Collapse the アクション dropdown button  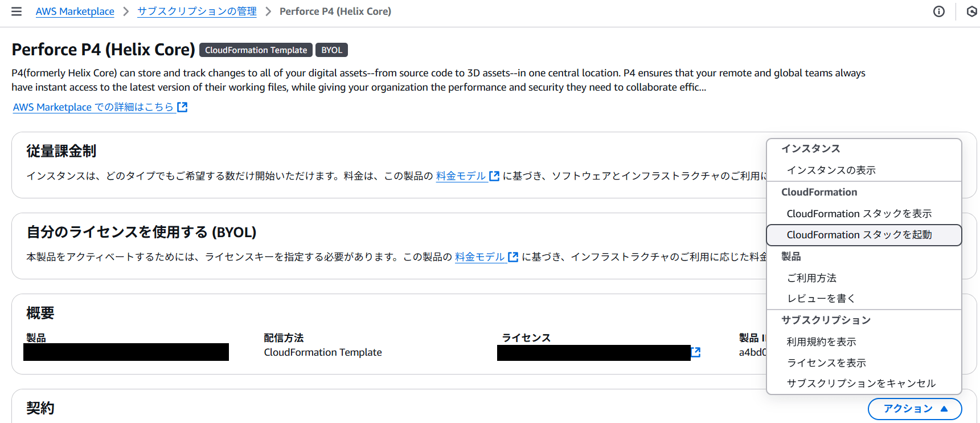(915, 409)
